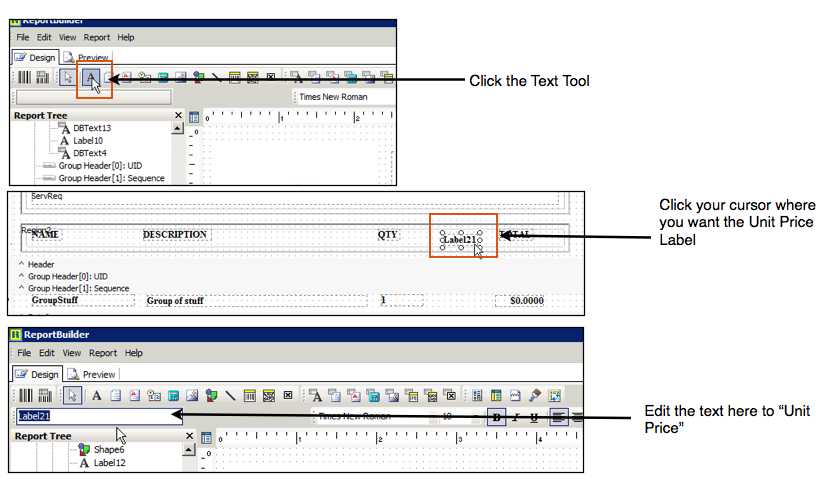Image resolution: width=837 pixels, height=491 pixels.
Task: Toggle Italic formatting in bottom ReportBuilder window
Action: pyautogui.click(x=516, y=417)
